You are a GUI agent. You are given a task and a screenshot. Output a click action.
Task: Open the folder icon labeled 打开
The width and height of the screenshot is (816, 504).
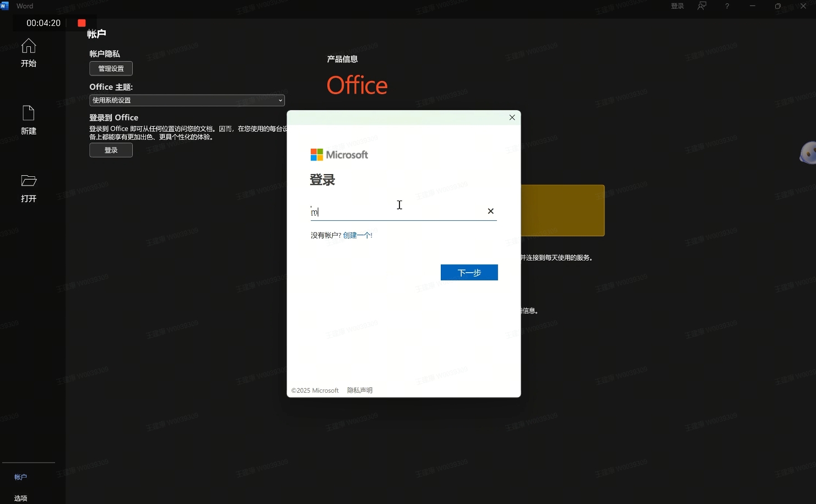(29, 181)
